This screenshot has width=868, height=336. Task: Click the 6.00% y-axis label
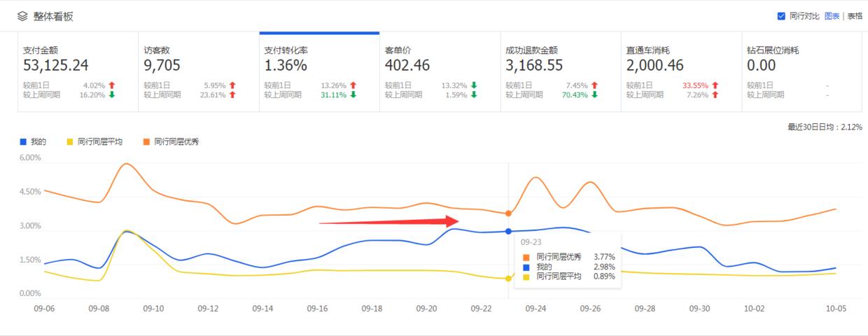pyautogui.click(x=31, y=158)
